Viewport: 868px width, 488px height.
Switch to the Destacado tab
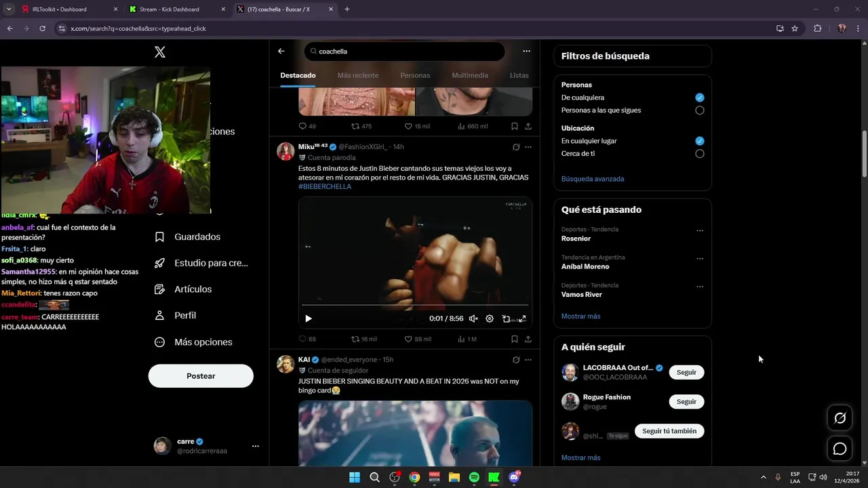pos(298,75)
